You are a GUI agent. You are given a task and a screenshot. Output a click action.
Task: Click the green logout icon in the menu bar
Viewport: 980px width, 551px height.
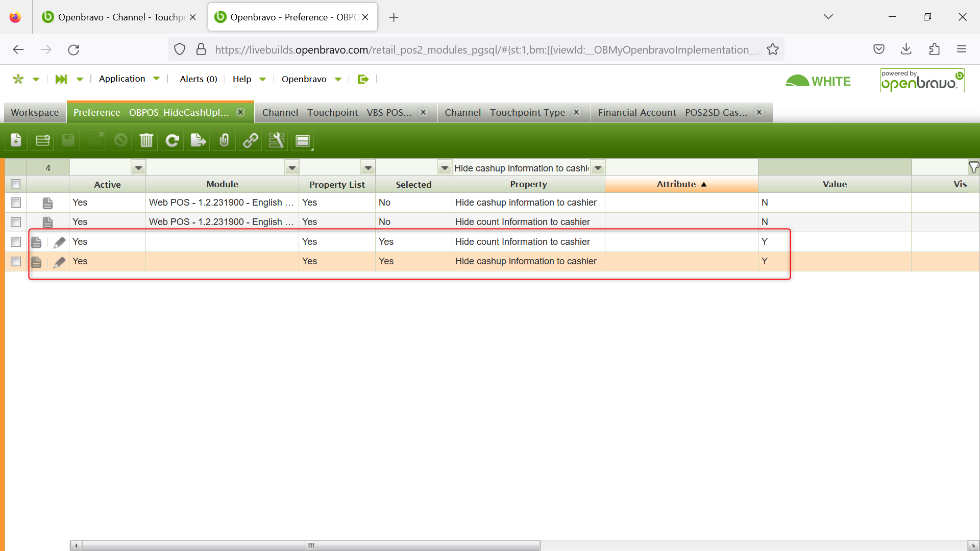tap(363, 79)
